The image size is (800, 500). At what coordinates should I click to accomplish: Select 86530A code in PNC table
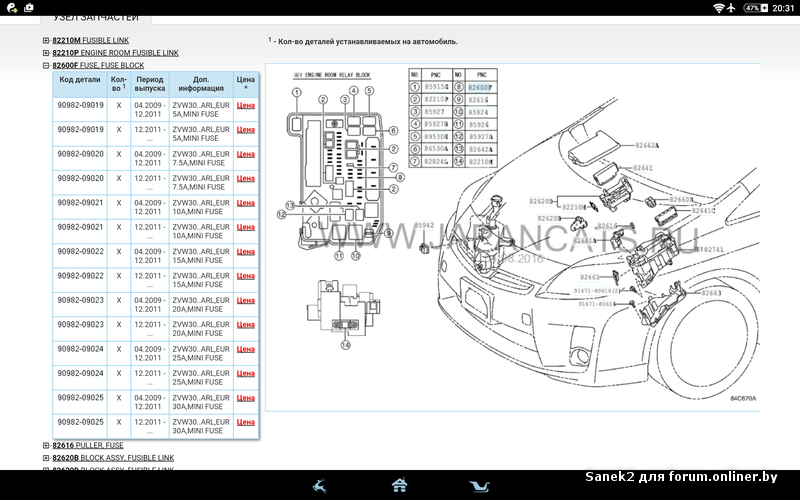[437, 149]
